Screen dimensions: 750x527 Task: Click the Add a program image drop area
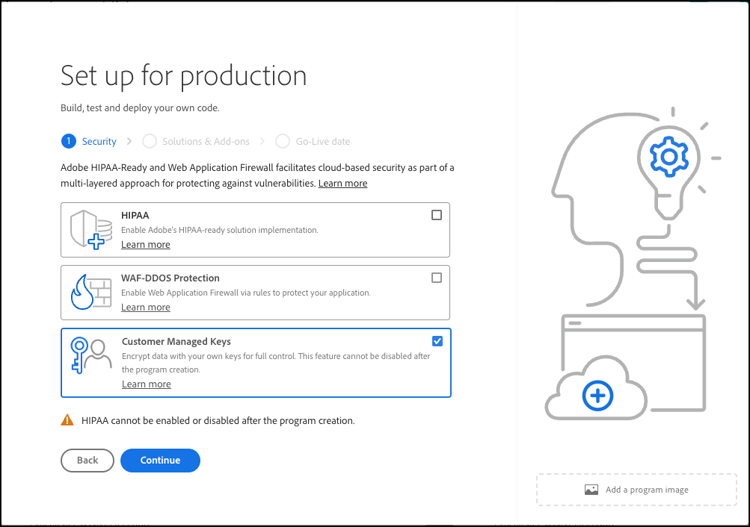coord(637,490)
